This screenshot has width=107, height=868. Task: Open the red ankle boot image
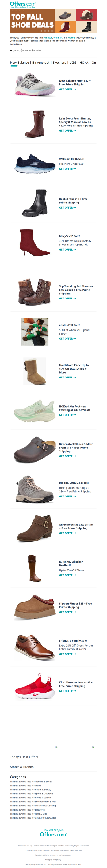tap(35, 243)
